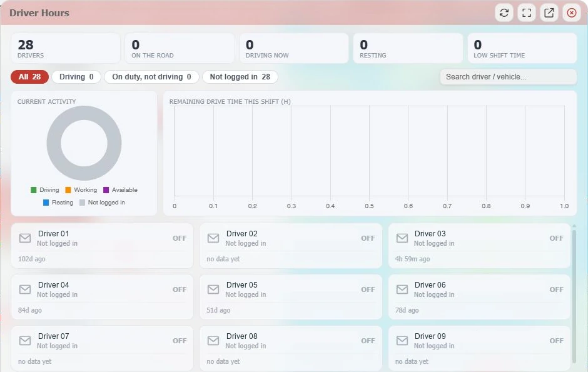The height and width of the screenshot is (372, 588).
Task: Click the Remaining Drive Time This Shift heading
Action: pyautogui.click(x=230, y=101)
